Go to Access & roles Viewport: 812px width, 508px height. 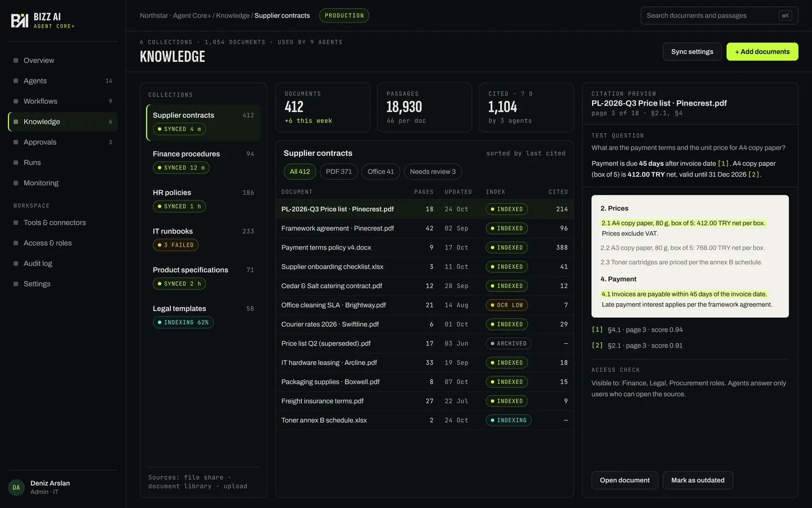point(63,243)
